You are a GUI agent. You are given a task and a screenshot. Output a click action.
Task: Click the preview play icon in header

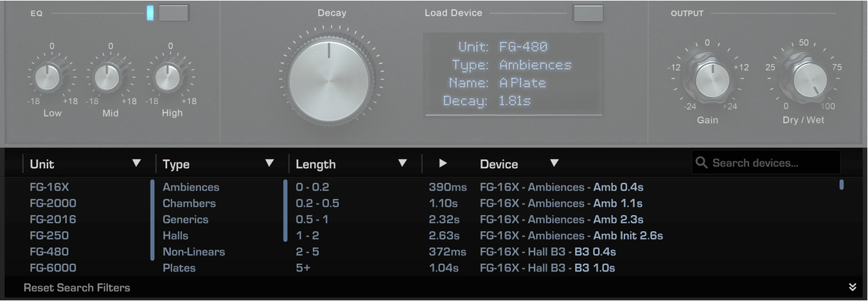(x=443, y=164)
